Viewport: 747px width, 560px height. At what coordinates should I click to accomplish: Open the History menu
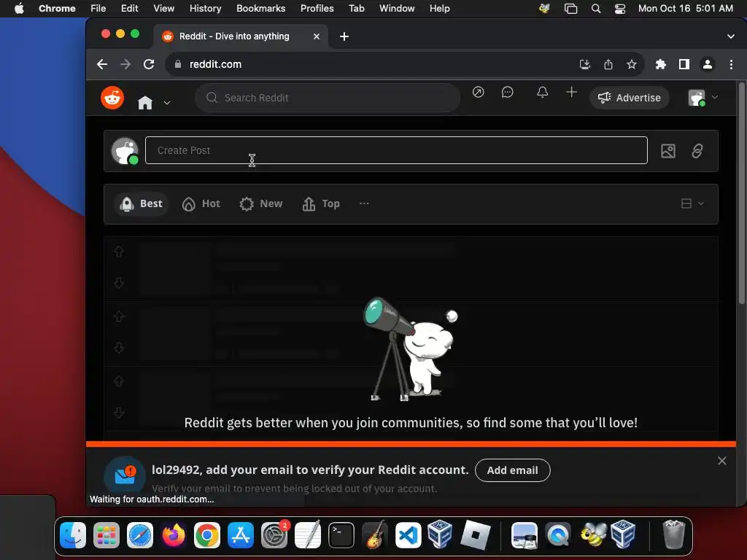coord(205,9)
